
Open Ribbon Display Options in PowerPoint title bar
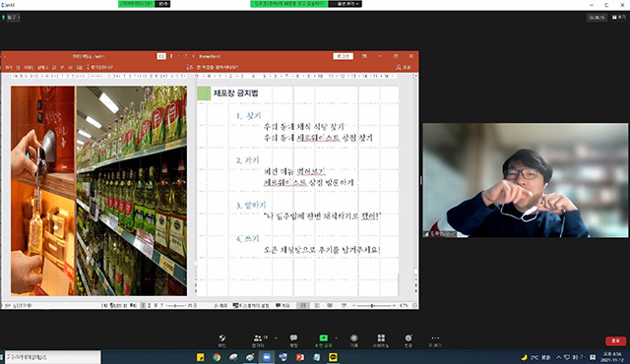click(x=364, y=56)
